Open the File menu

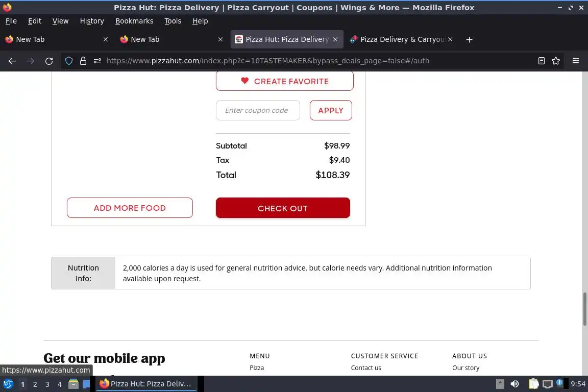pos(11,21)
